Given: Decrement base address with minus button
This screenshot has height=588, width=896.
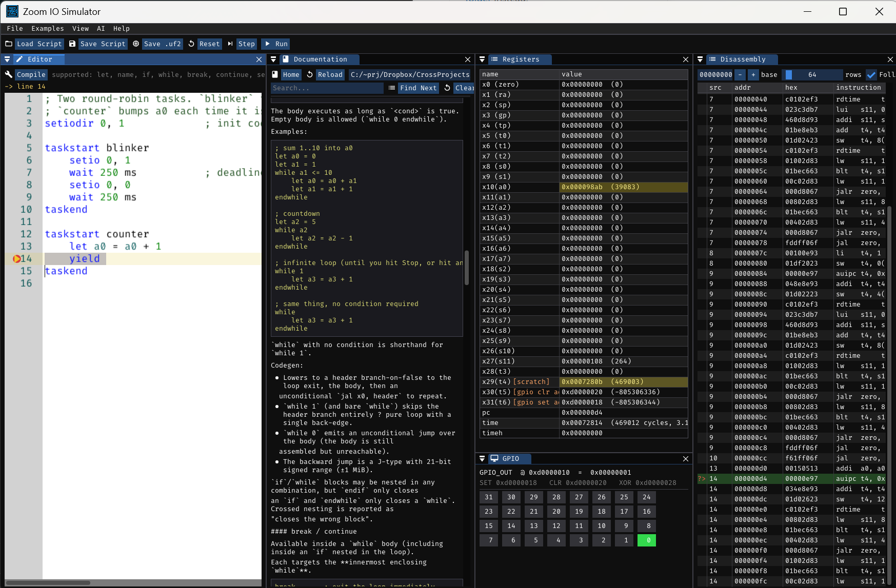Looking at the screenshot, I should pyautogui.click(x=740, y=75).
